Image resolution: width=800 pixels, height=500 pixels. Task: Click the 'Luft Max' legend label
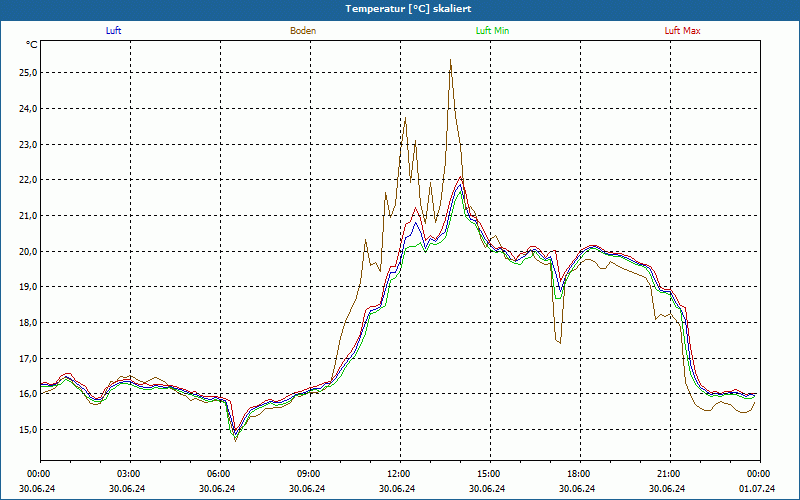click(682, 31)
